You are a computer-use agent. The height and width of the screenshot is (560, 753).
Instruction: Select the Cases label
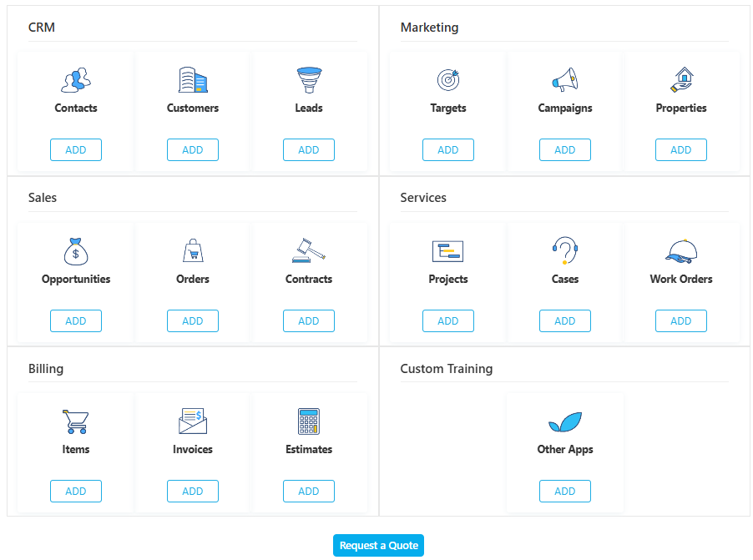pyautogui.click(x=564, y=279)
